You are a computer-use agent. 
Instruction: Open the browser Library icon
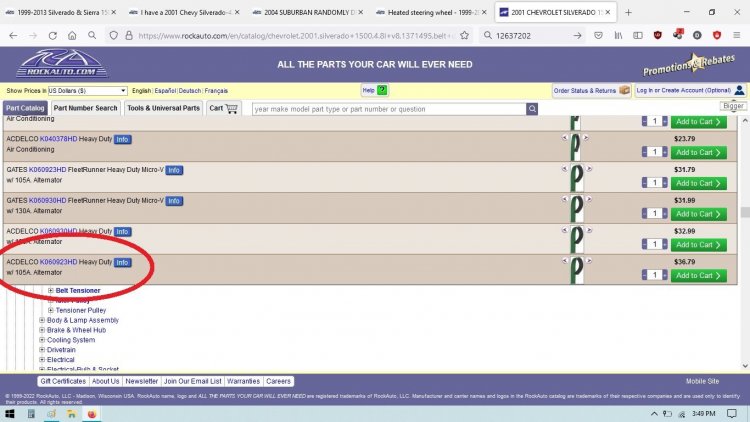click(618, 35)
